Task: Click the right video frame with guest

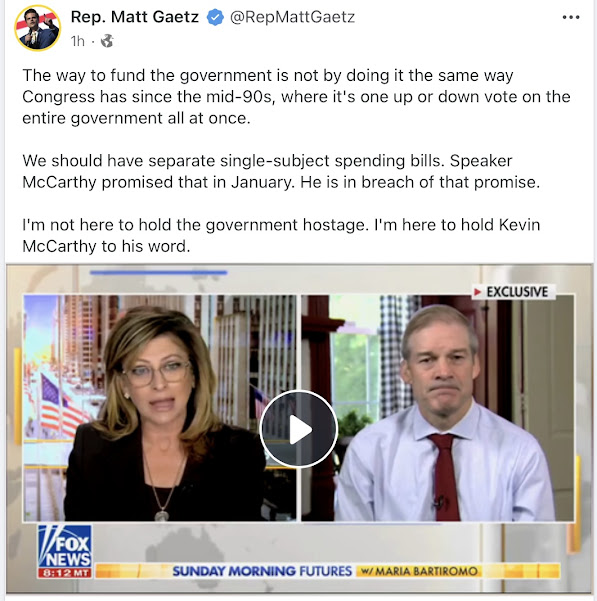Action: pos(438,408)
